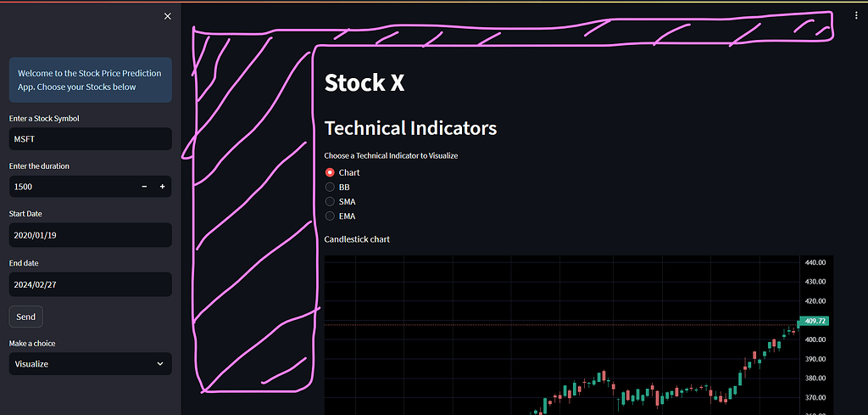
Task: Click the Welcome info message box
Action: coord(90,80)
